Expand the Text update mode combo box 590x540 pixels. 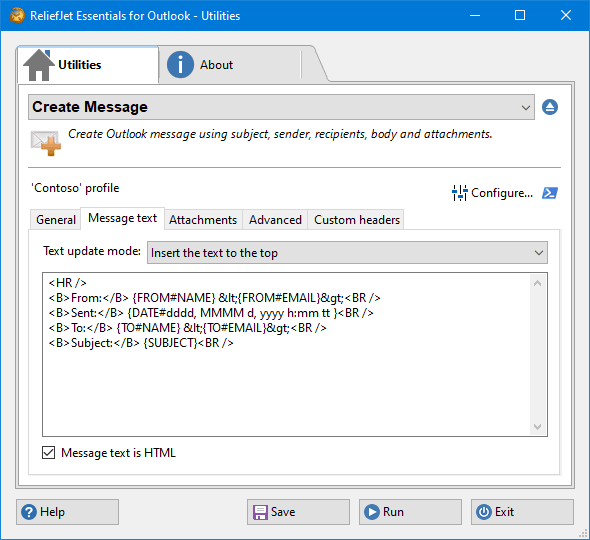coord(347,253)
